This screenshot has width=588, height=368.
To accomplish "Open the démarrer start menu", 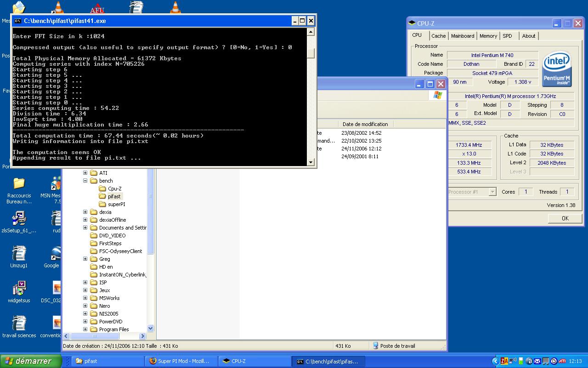I will point(31,361).
